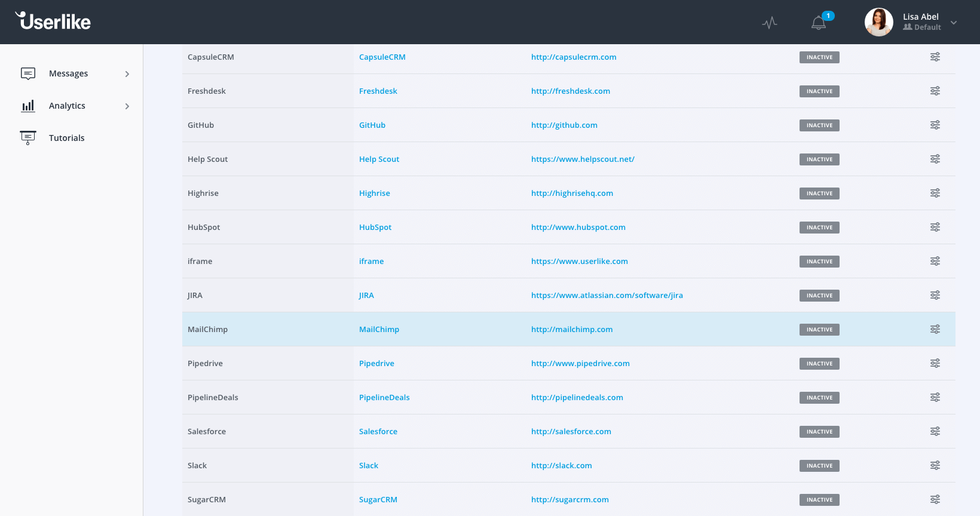
Task: Open the Lisa Abel account dropdown arrow
Action: click(x=954, y=23)
